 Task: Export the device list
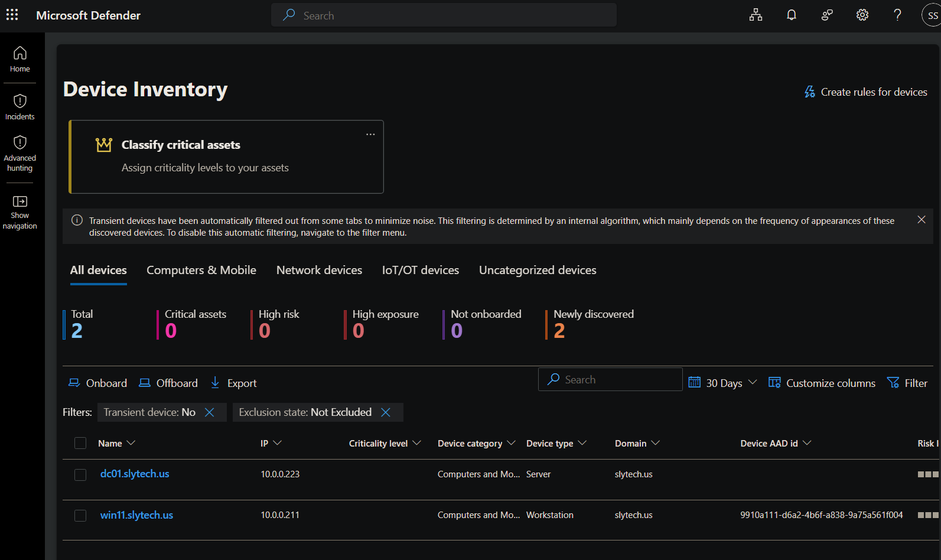point(234,383)
